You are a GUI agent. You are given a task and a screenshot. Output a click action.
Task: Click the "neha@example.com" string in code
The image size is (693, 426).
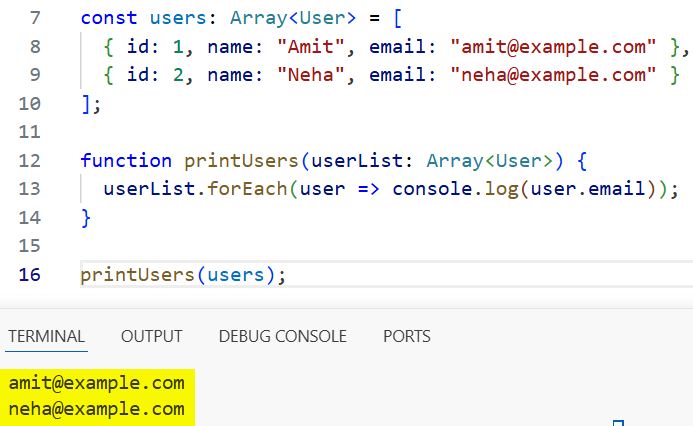[x=553, y=75]
